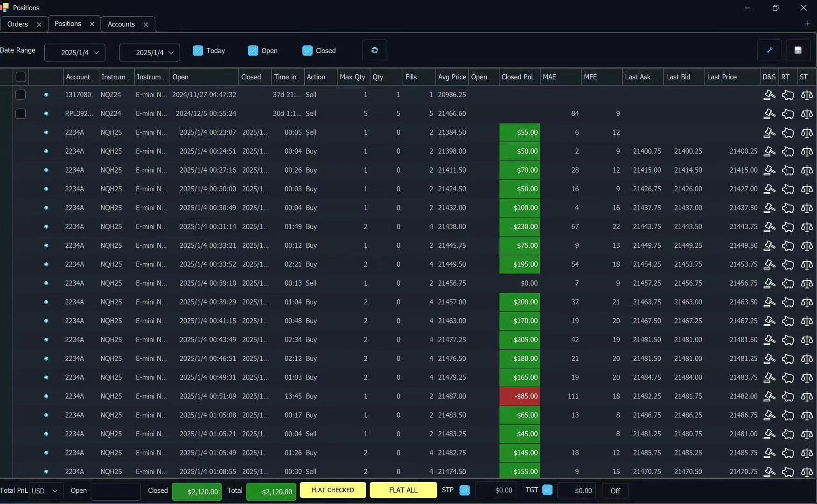Click the FLAT CHECKED button
817x504 pixels.
pyautogui.click(x=333, y=490)
